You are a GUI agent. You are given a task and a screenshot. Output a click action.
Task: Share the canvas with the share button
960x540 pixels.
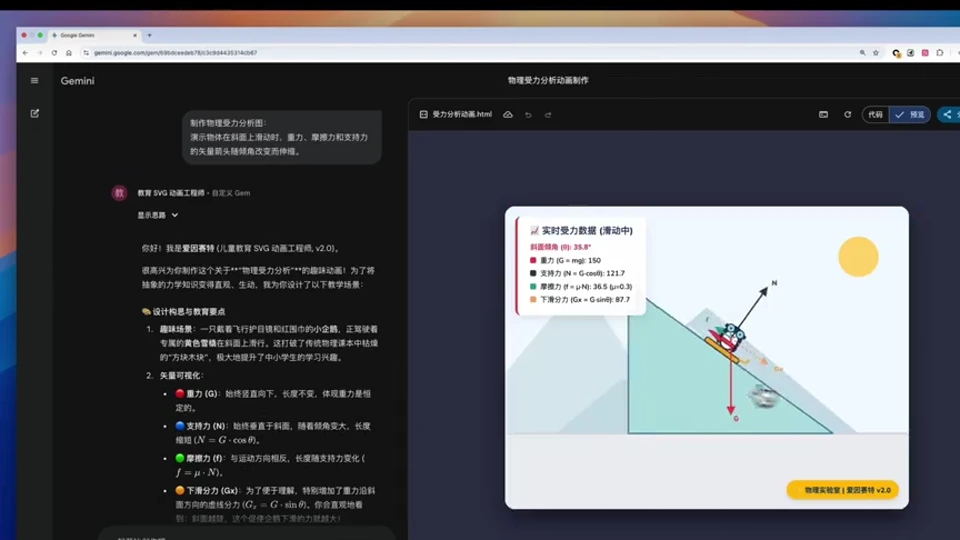(949, 114)
